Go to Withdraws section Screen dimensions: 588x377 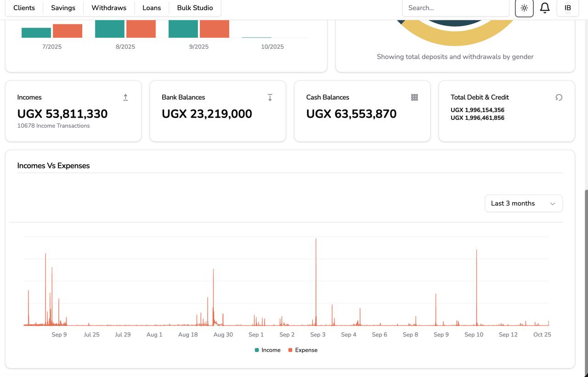click(x=109, y=8)
